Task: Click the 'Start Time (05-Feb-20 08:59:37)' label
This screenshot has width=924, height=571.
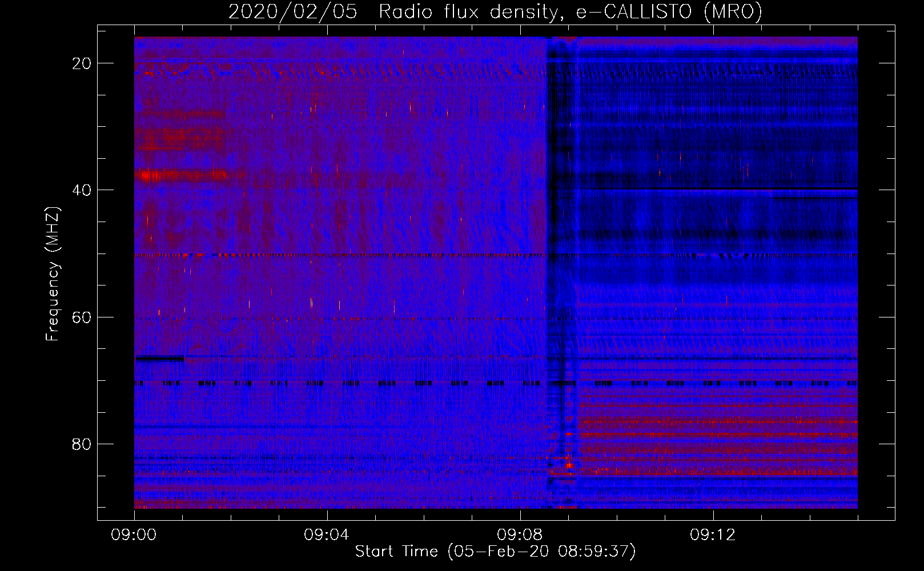Action: pos(496,552)
